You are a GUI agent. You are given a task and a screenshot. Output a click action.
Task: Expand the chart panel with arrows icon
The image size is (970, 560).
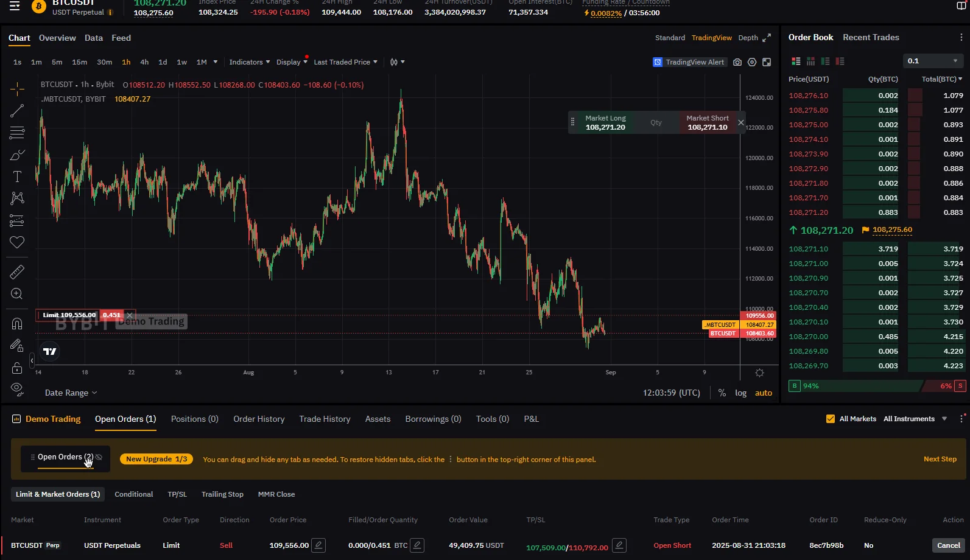click(767, 38)
